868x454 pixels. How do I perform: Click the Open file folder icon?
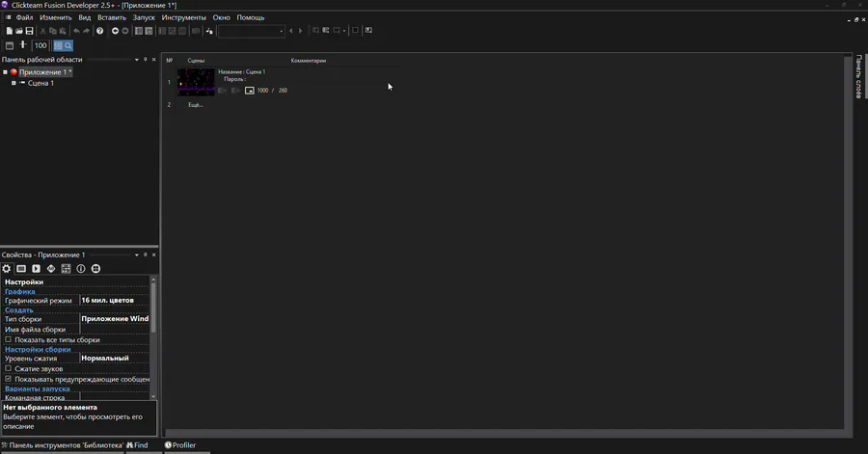(x=19, y=31)
